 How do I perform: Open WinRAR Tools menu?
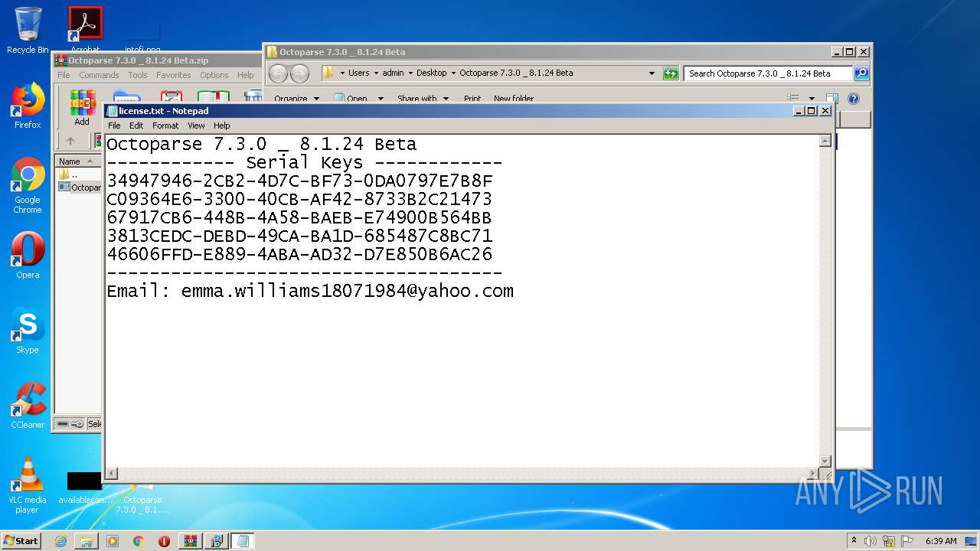tap(138, 75)
